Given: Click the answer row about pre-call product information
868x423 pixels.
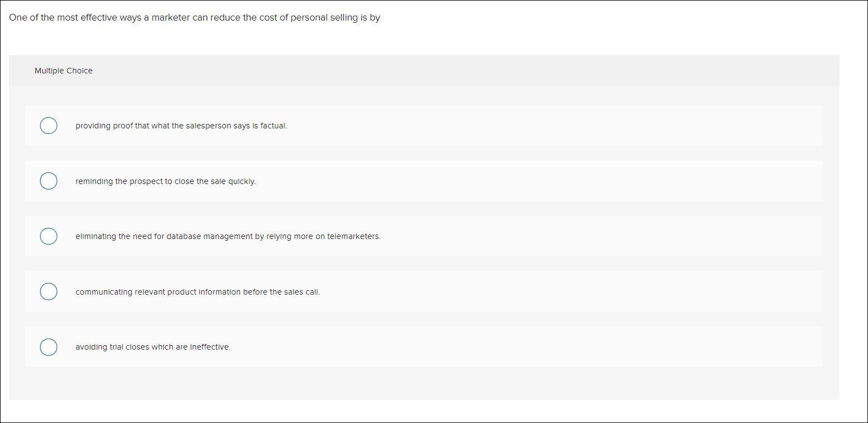Looking at the screenshot, I should (x=197, y=291).
